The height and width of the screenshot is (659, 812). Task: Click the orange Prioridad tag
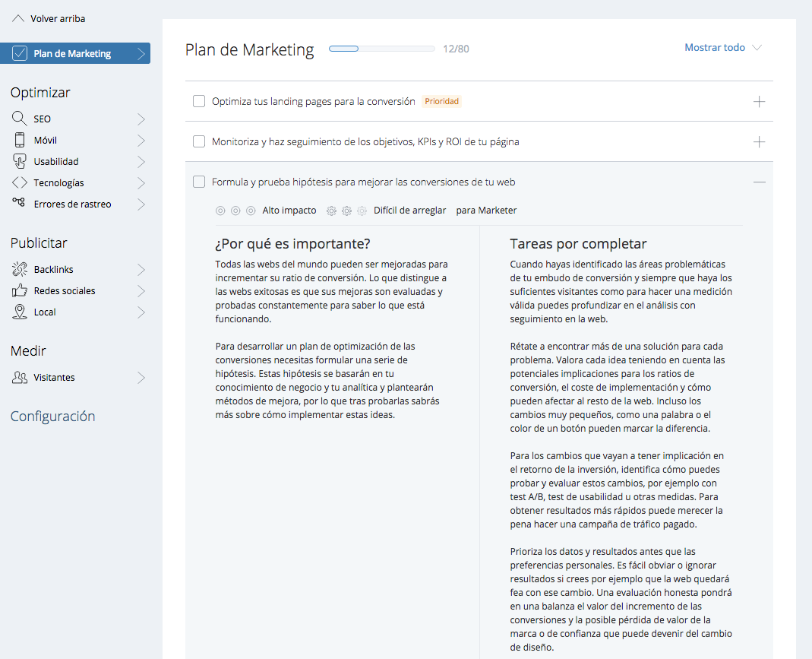click(x=441, y=101)
